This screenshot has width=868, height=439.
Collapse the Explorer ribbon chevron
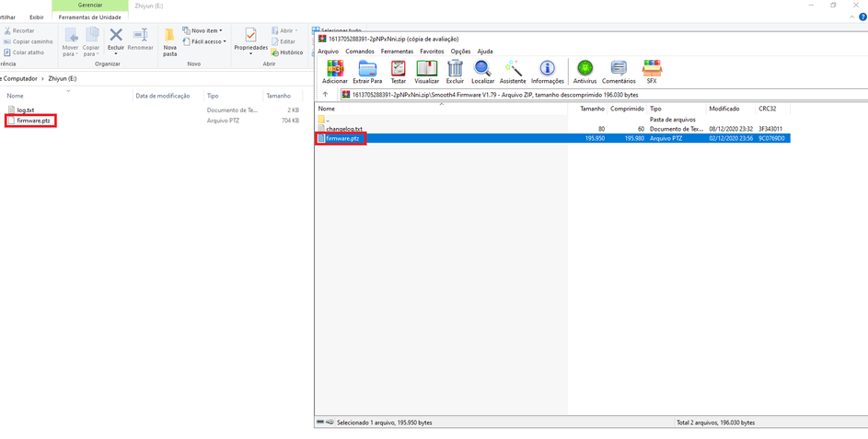tap(852, 17)
